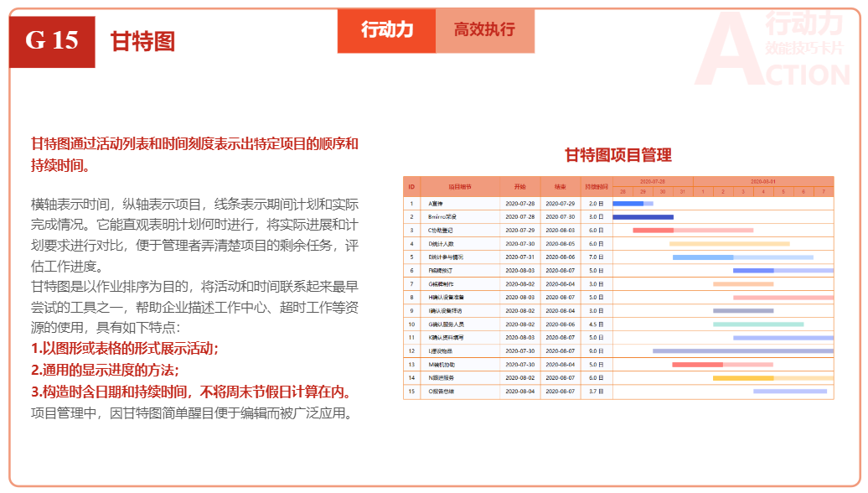Click the ID column header
This screenshot has height=493, width=868.
411,186
